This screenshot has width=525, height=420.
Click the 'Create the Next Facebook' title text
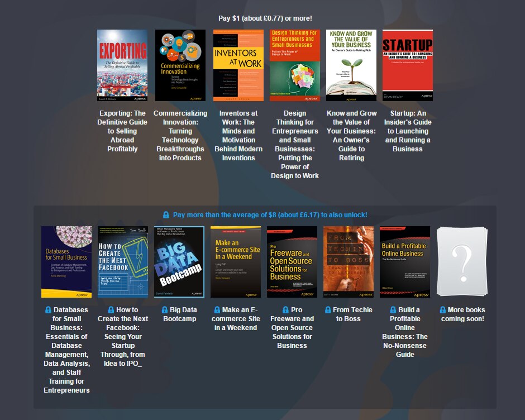(122, 337)
